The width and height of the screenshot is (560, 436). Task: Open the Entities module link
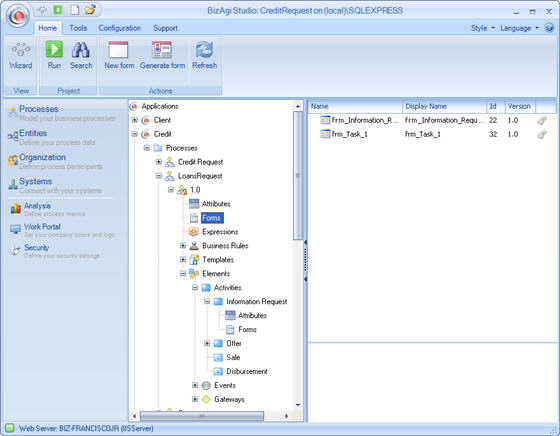(x=33, y=133)
